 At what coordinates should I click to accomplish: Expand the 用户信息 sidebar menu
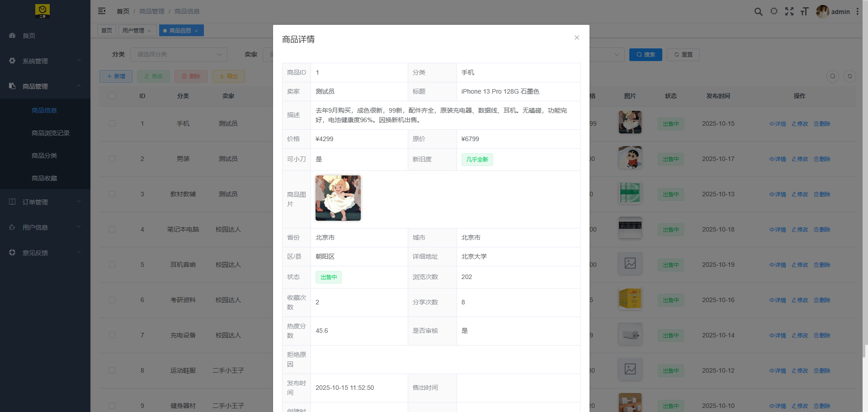(x=45, y=227)
